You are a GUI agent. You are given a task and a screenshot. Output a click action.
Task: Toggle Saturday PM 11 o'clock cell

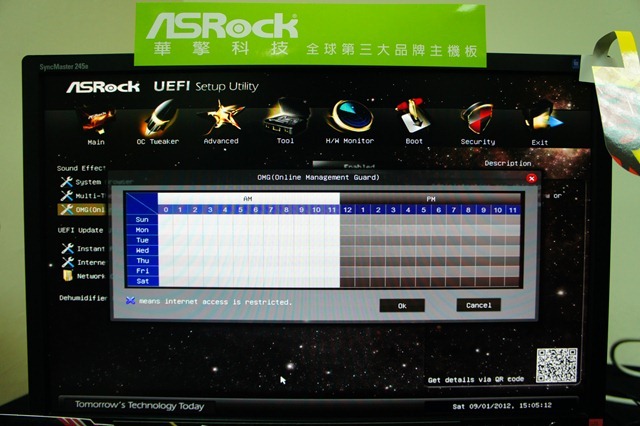pyautogui.click(x=513, y=281)
